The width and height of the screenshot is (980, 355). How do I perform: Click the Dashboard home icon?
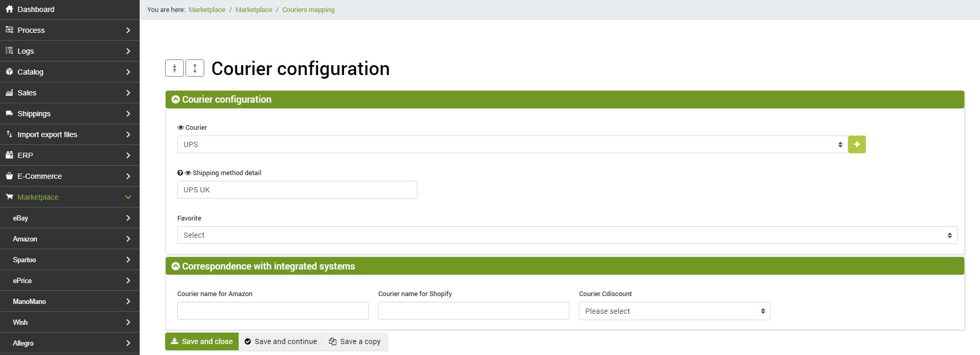9,9
